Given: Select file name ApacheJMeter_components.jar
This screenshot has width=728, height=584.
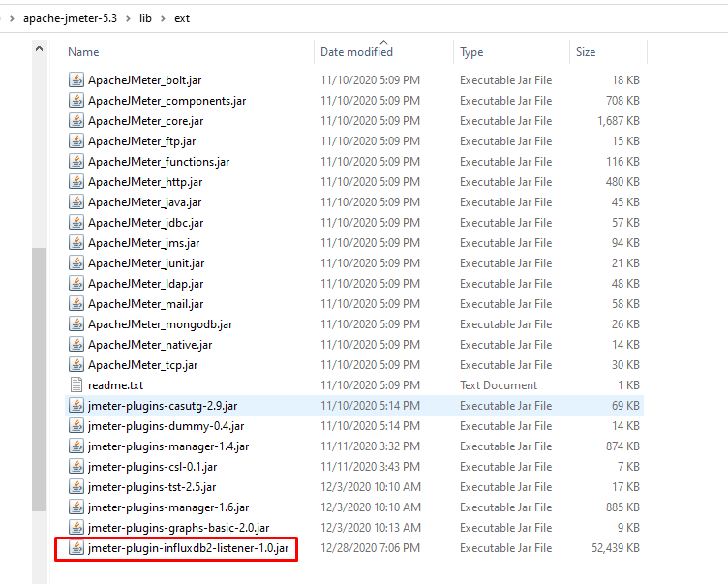Looking at the screenshot, I should tap(167, 101).
